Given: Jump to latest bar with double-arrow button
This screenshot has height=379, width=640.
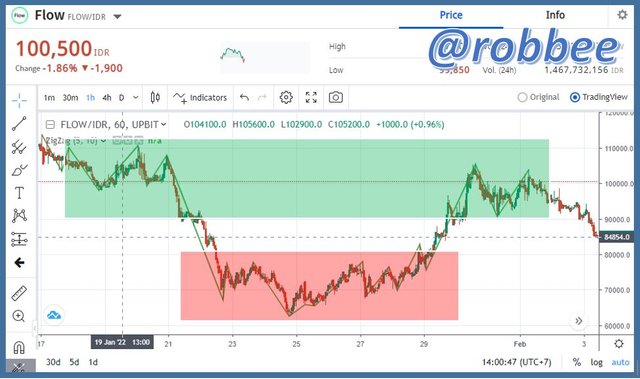Looking at the screenshot, I should coord(579,321).
